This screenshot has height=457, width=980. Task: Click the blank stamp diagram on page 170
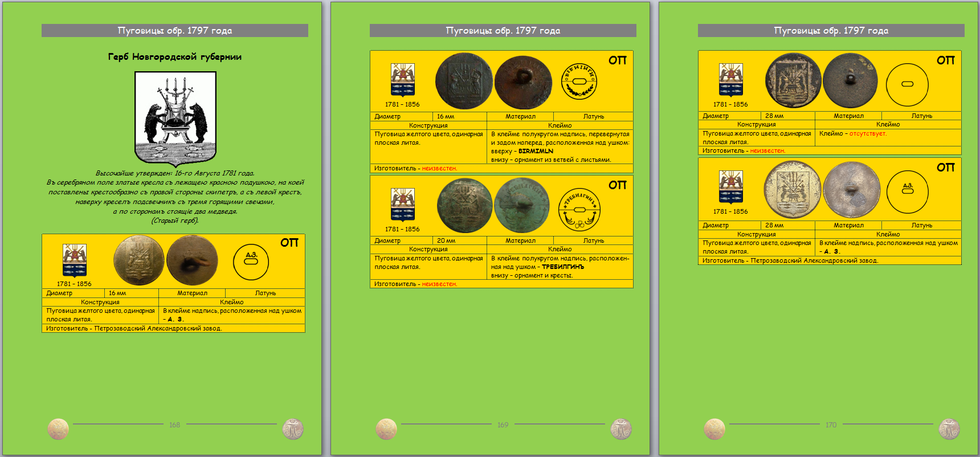(907, 84)
